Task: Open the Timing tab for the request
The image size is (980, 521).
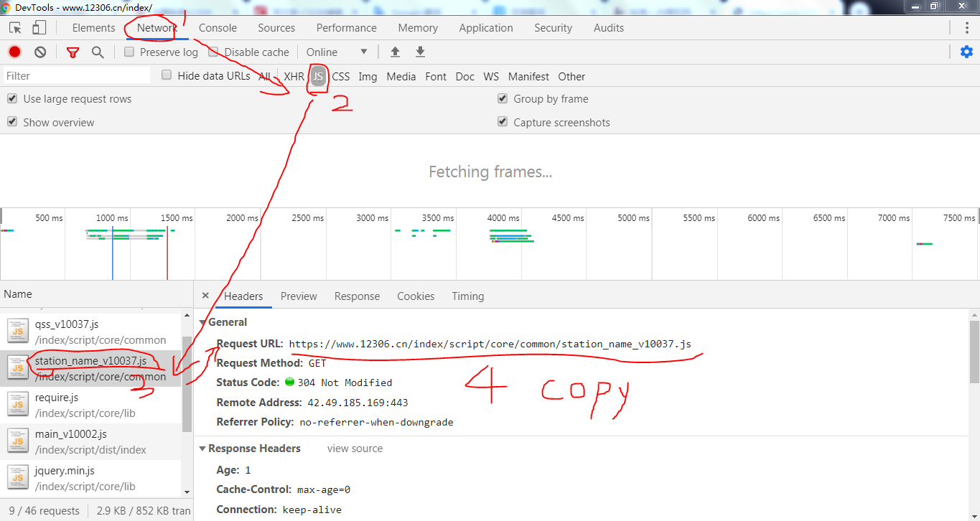Action: 467,296
